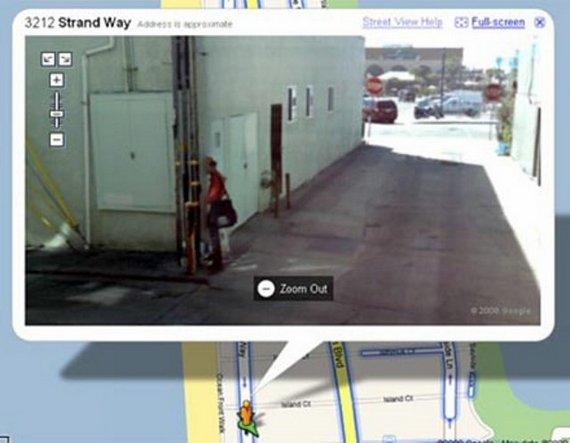Click the red stop sign in the view
The image size is (570, 443).
click(x=374, y=86)
